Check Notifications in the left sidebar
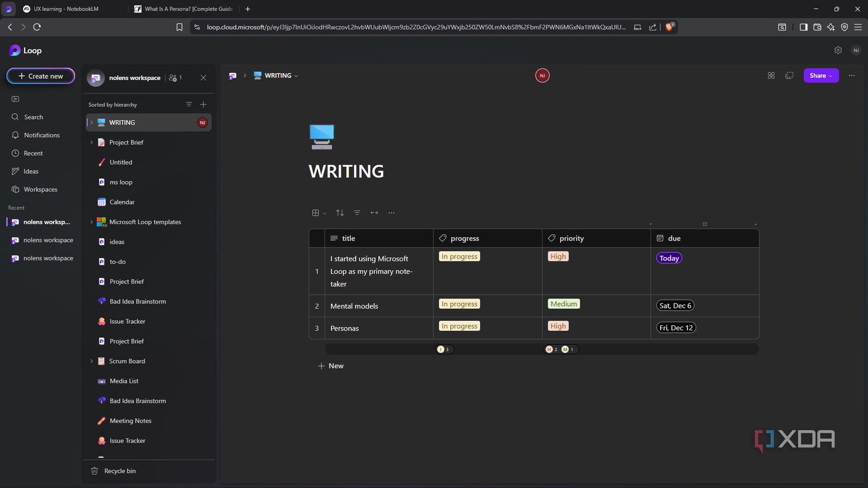This screenshot has width=868, height=488. pyautogui.click(x=41, y=135)
